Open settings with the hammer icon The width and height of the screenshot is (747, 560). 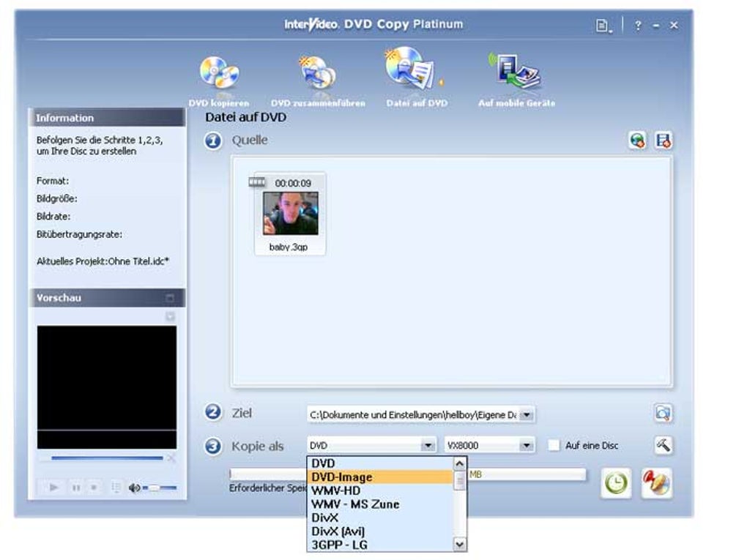[664, 446]
